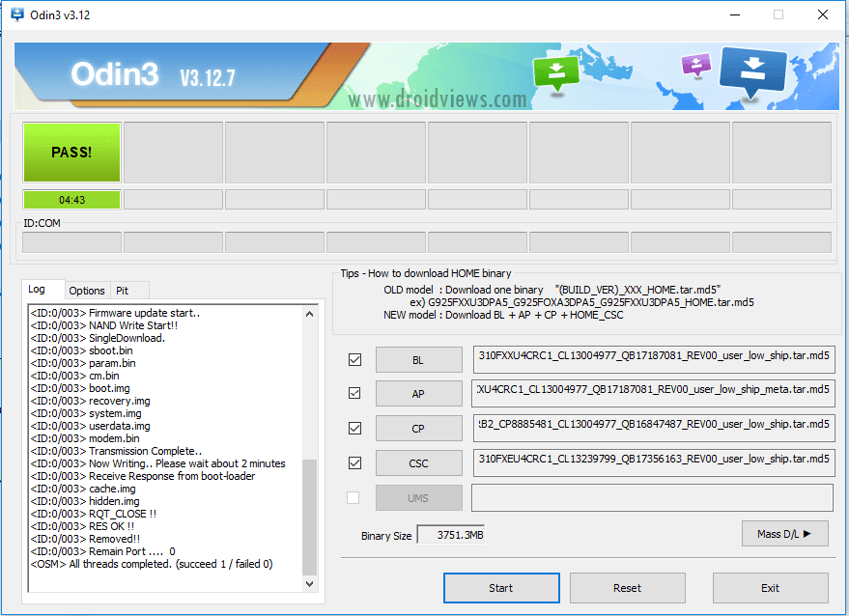Screen dimensions: 849x616
Task: Click the first ID:COM port box
Action: (71, 242)
